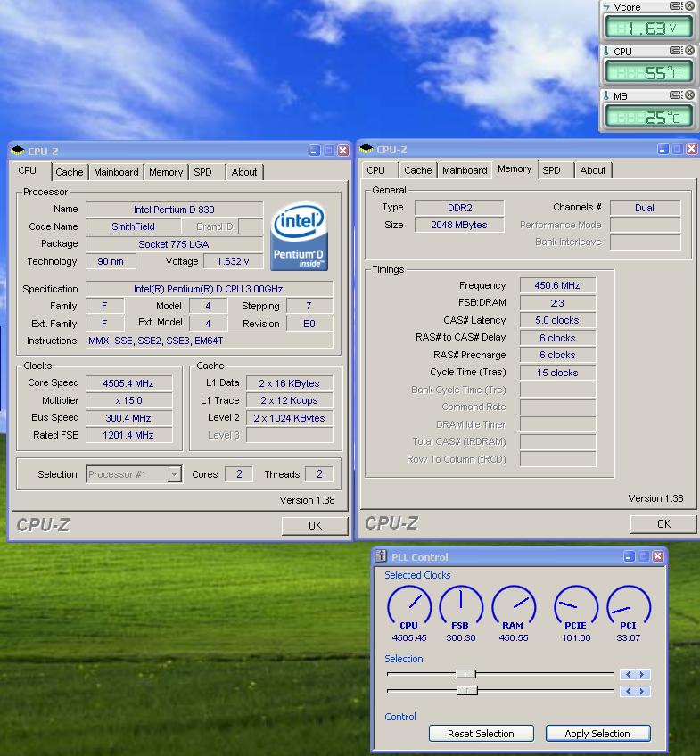Open settings icon on CPU temperature widget
Viewport: 700px width, 756px height.
pos(677,50)
